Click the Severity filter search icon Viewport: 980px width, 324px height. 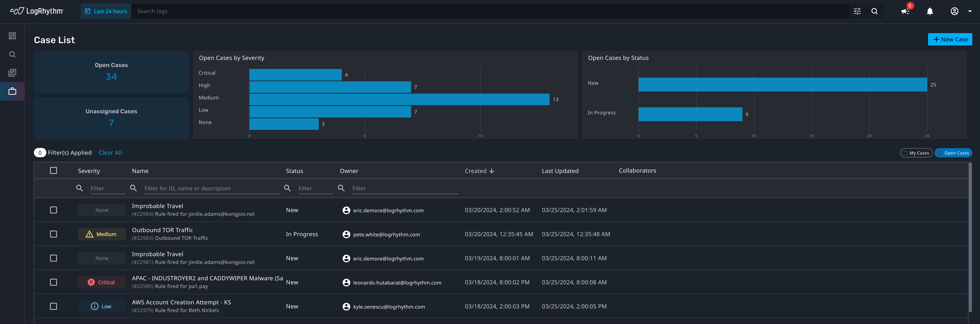coord(79,188)
